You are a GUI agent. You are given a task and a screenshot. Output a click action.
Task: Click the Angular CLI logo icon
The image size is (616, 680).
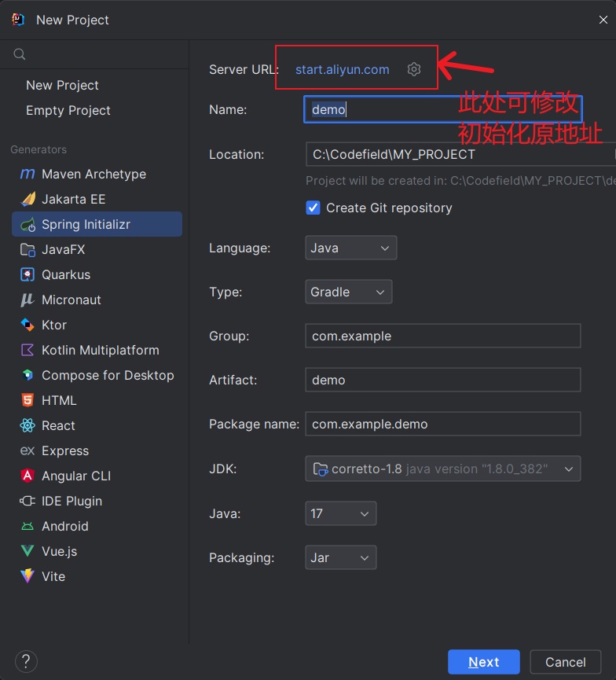[x=27, y=476]
